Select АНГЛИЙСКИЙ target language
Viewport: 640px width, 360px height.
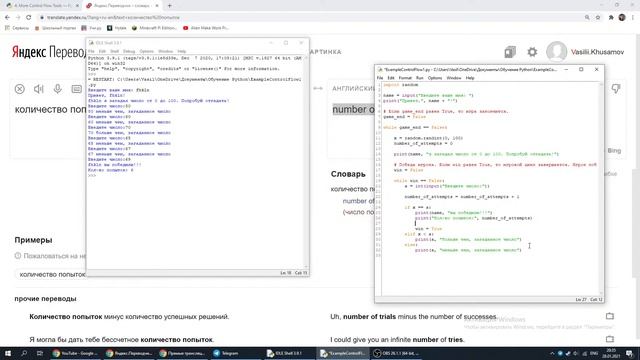point(353,89)
